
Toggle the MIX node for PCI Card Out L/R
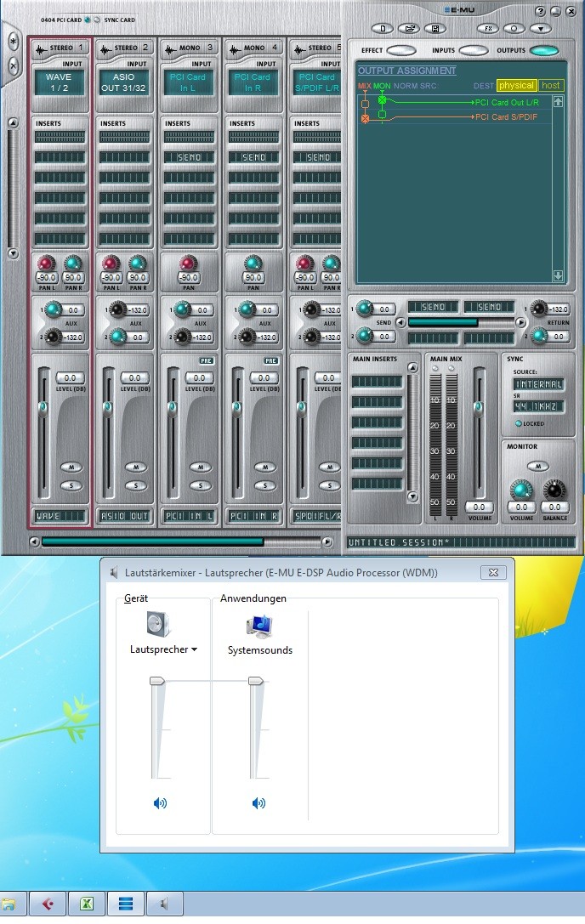365,105
